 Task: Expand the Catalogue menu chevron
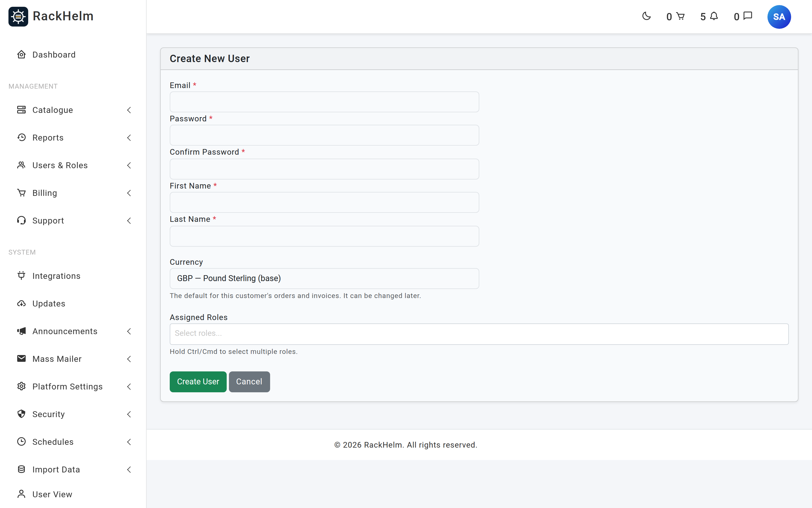coord(129,110)
